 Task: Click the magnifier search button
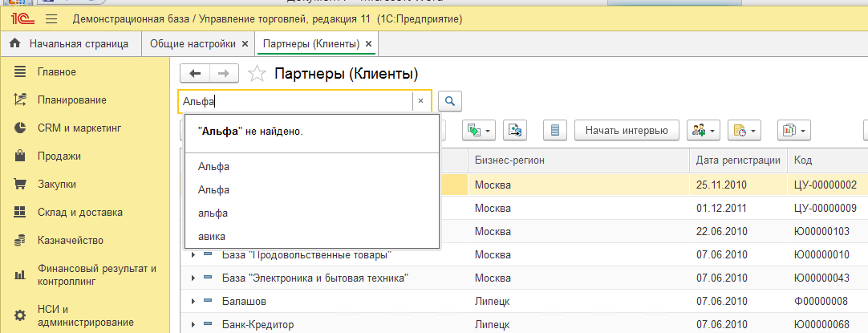pyautogui.click(x=450, y=101)
